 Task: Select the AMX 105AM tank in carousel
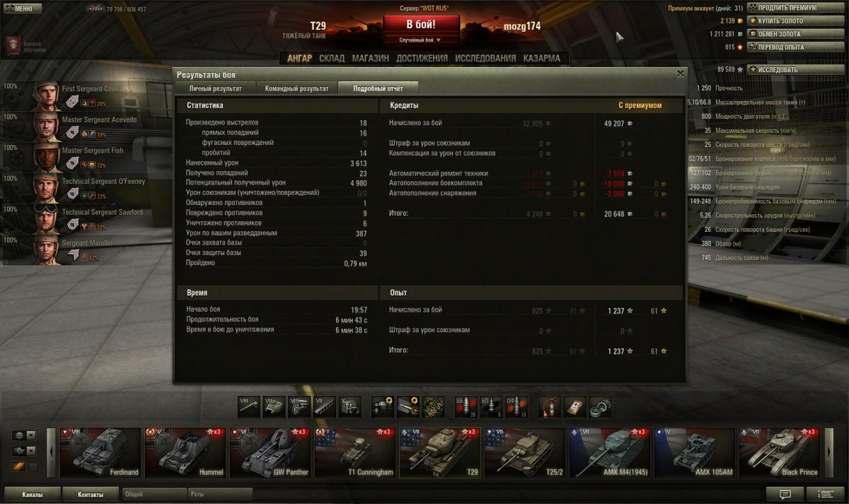pos(695,452)
